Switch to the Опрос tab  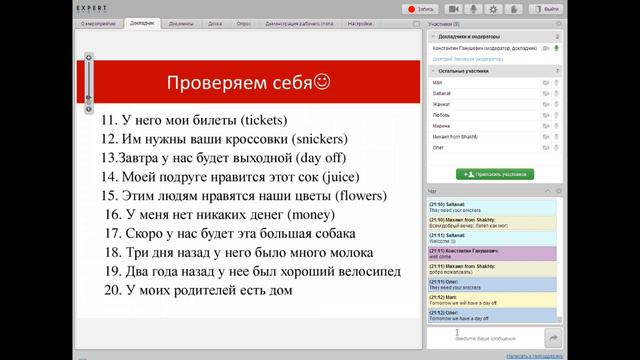click(x=244, y=24)
